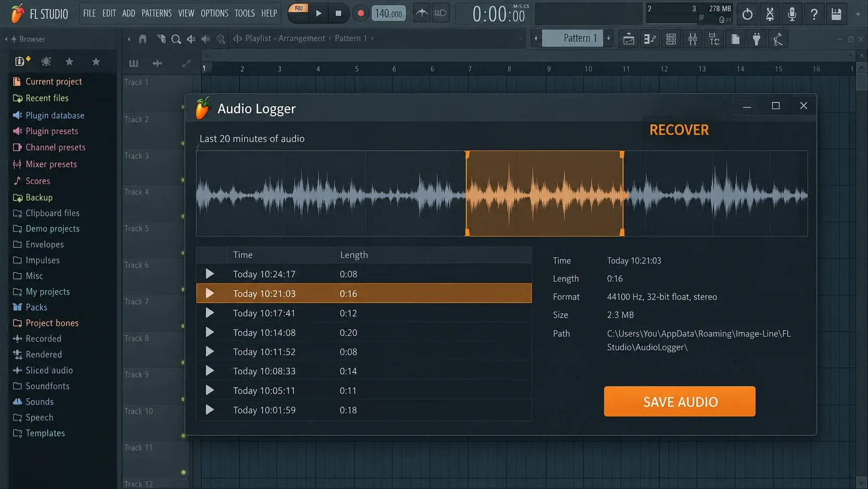
Task: Select the Today 10:01:59 row
Action: pyautogui.click(x=364, y=410)
